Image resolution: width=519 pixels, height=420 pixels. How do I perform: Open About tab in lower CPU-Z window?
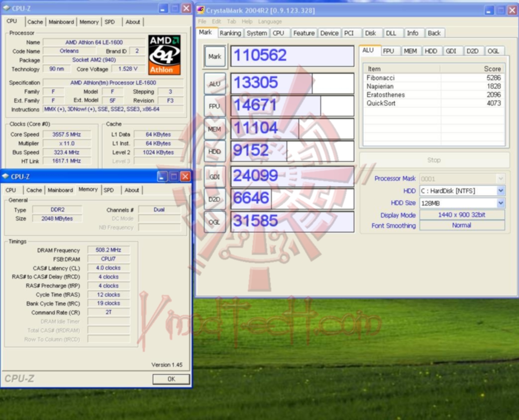[132, 190]
